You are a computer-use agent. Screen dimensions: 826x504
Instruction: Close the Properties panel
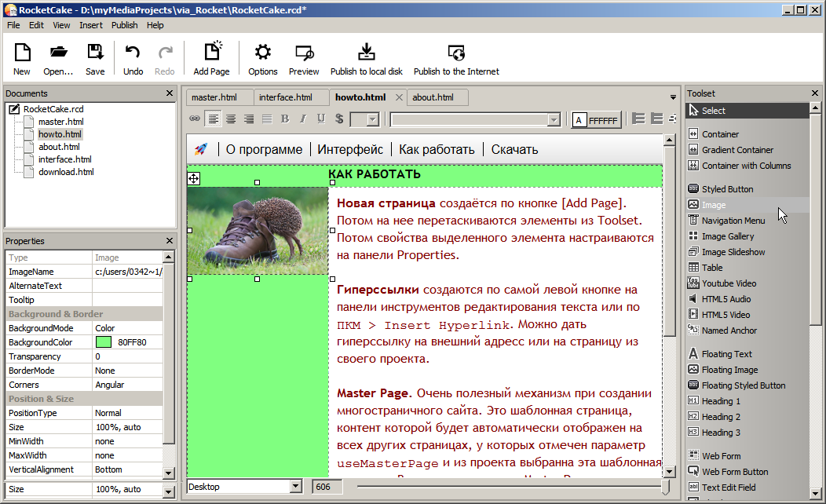pyautogui.click(x=169, y=241)
